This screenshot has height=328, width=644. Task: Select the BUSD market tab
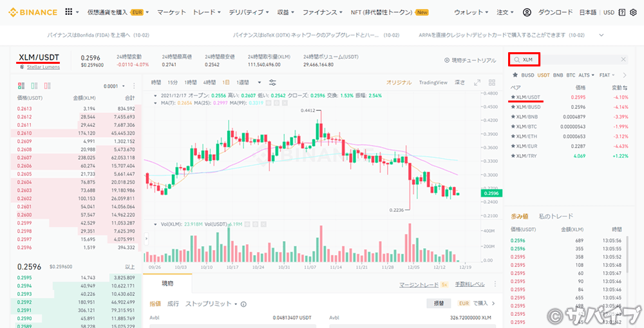coord(528,75)
